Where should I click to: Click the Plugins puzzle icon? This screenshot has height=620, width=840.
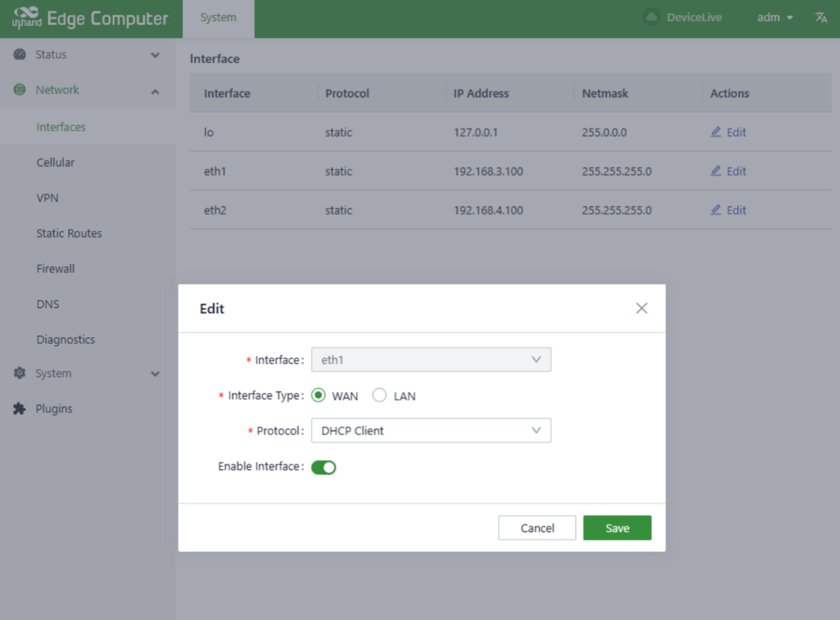[20, 409]
